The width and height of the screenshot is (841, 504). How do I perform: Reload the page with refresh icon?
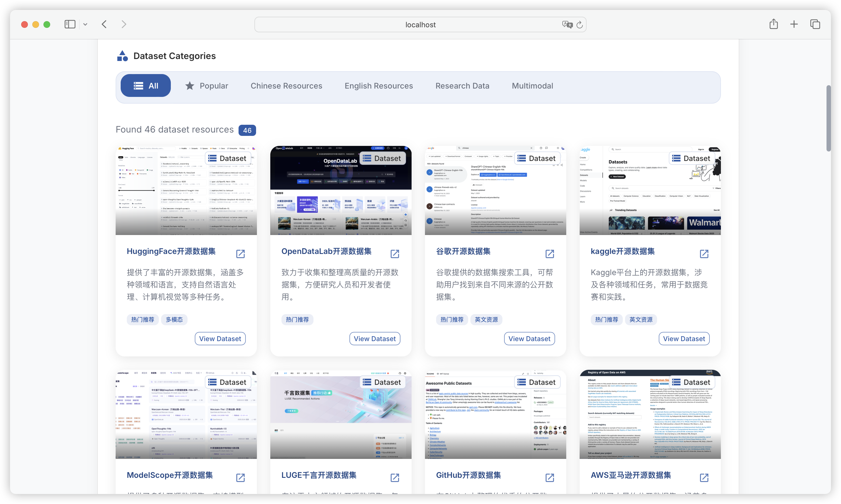click(x=580, y=25)
